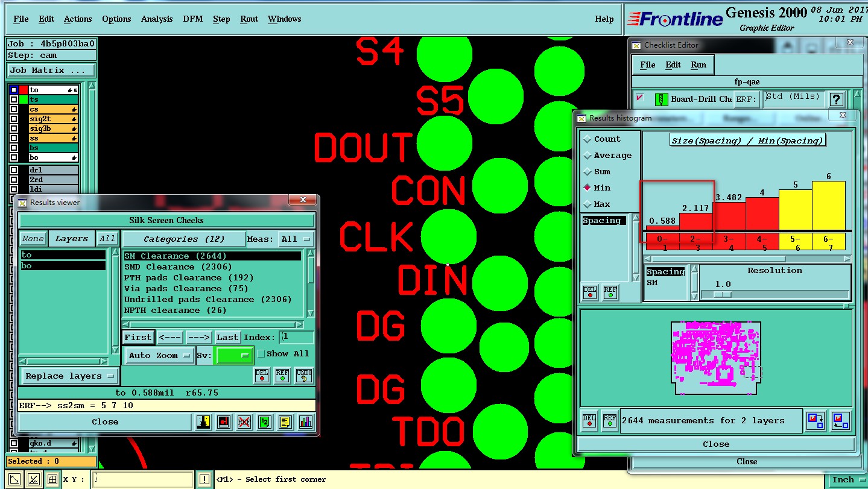Click the green drill icon for Board-Drill Checks
The width and height of the screenshot is (868, 489).
661,99
